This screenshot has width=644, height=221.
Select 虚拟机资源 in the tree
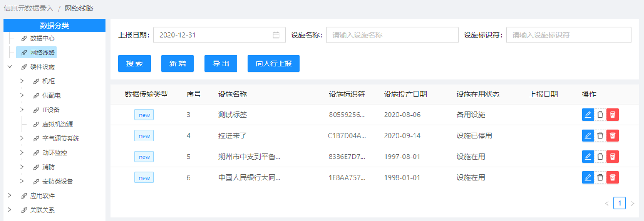(x=58, y=124)
